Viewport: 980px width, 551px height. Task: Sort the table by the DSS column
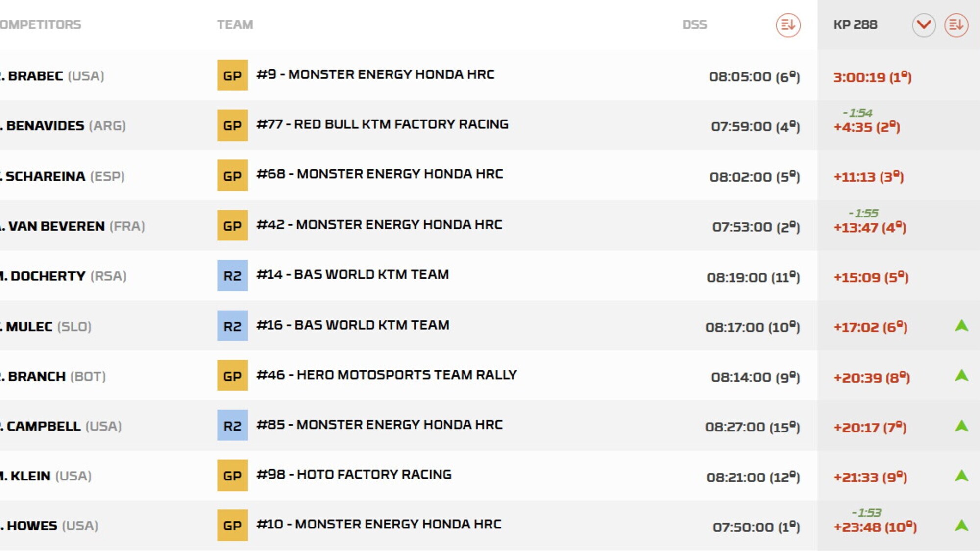coord(787,25)
